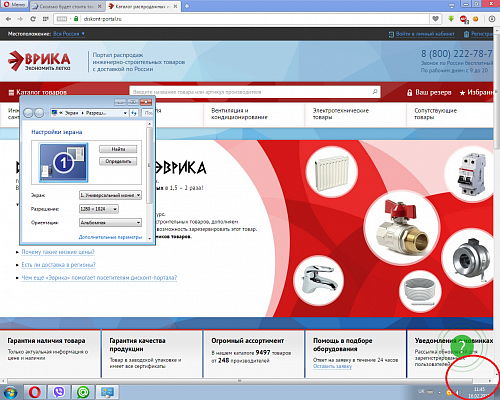Open the Windows Start button

tap(10, 392)
